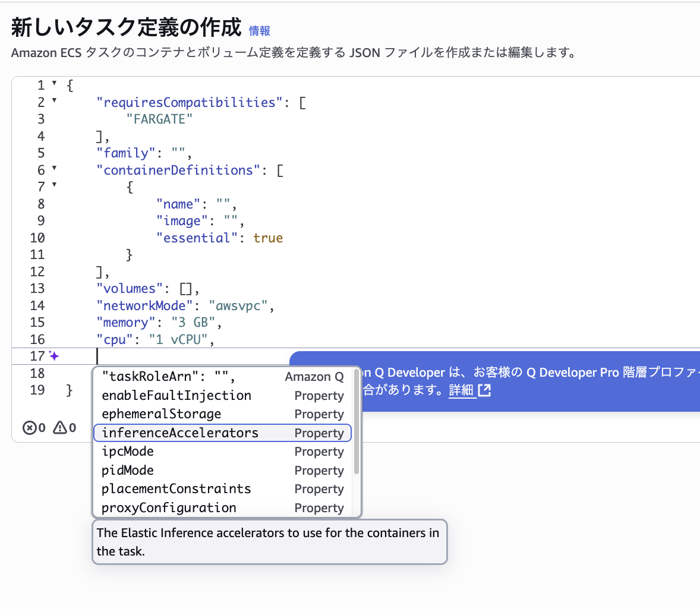
Task: Collapse the container object on line 7
Action: click(55, 185)
